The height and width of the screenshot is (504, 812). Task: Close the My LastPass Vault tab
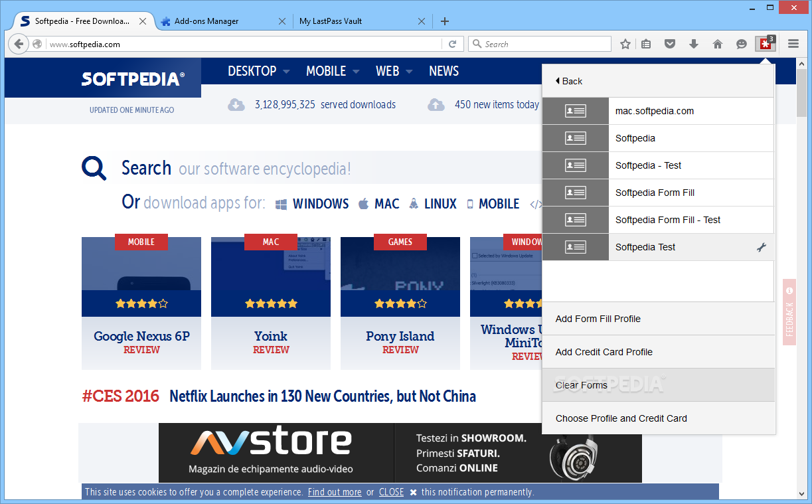point(421,21)
